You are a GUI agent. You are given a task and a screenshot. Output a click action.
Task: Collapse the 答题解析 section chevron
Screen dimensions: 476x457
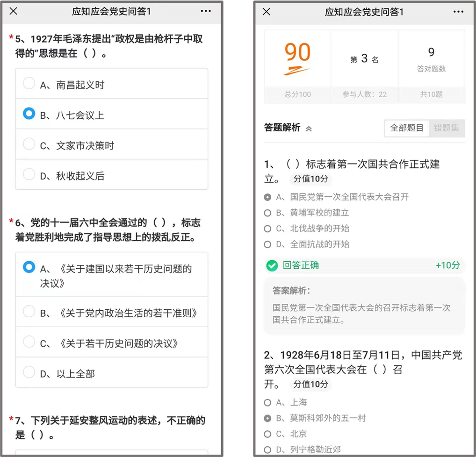coord(309,129)
